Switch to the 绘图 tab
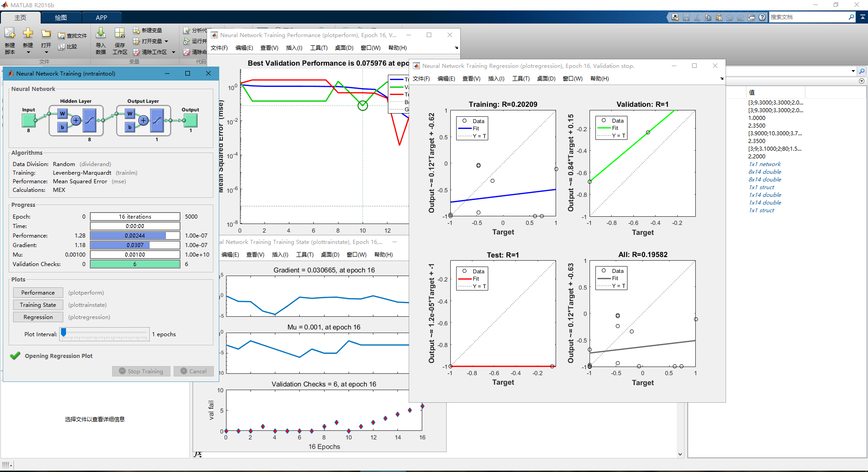The width and height of the screenshot is (868, 472). coord(61,18)
